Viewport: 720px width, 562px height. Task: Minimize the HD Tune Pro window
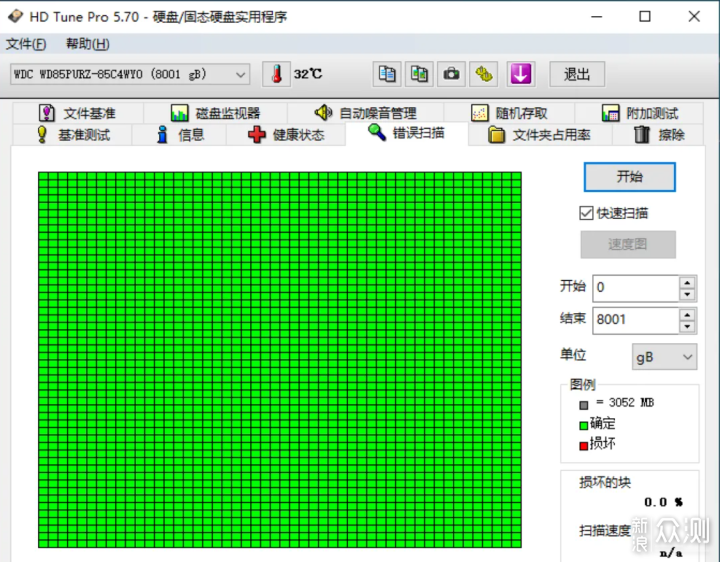pos(596,17)
